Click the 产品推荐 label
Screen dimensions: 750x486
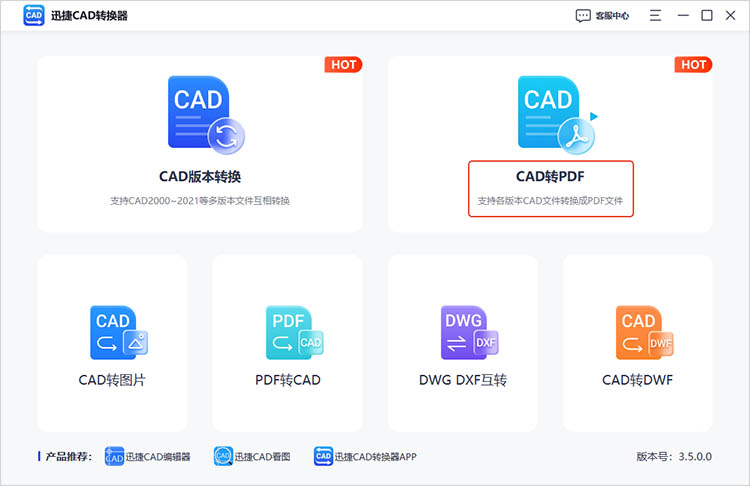(x=68, y=457)
